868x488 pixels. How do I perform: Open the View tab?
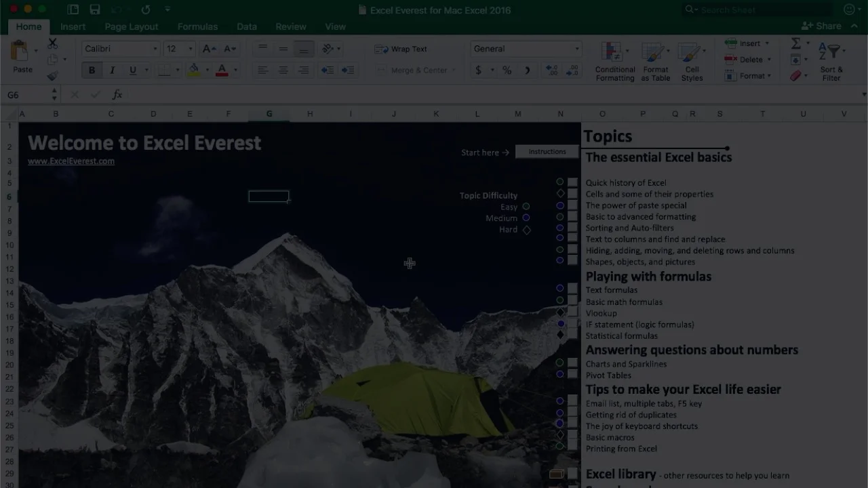point(335,26)
